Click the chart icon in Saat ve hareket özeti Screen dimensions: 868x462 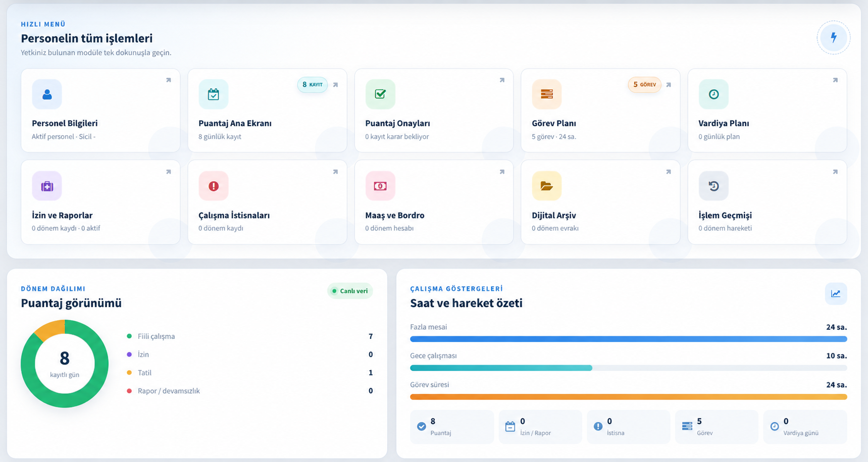[836, 293]
